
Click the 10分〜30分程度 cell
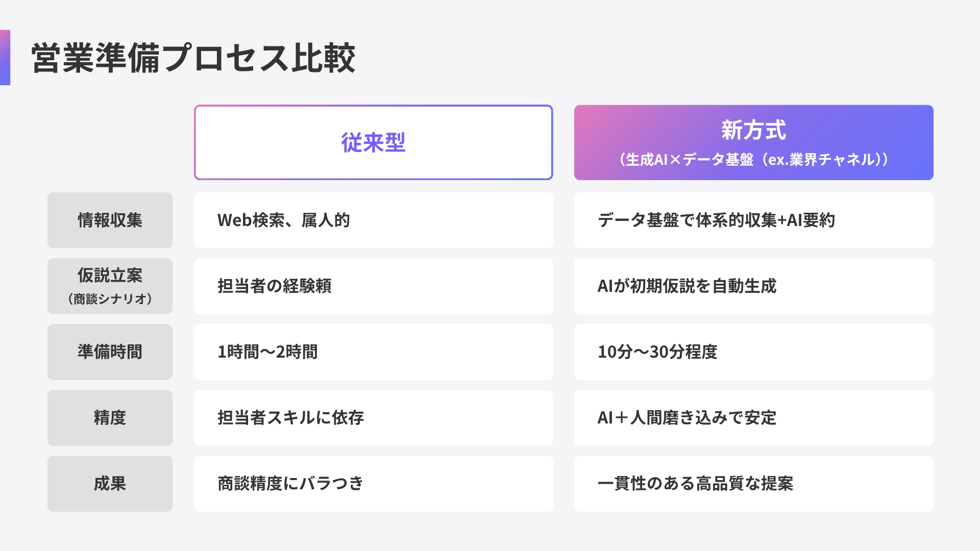tap(753, 352)
